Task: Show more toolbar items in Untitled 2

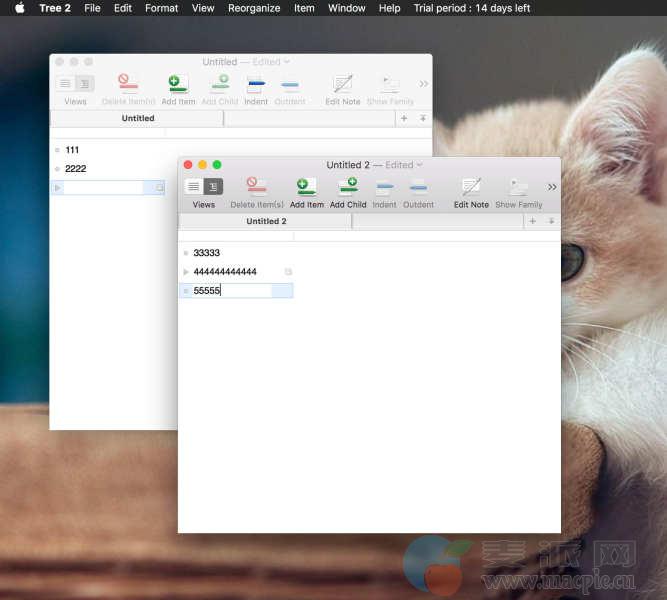Action: click(x=552, y=187)
